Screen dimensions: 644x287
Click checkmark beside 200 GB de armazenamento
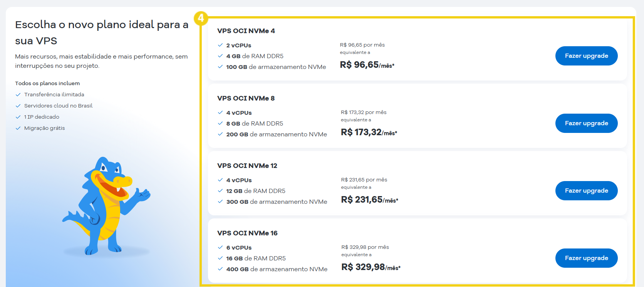tap(220, 134)
